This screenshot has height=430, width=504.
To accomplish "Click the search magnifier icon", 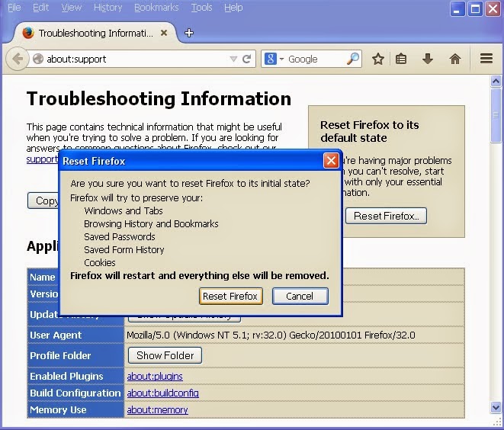I will 353,59.
